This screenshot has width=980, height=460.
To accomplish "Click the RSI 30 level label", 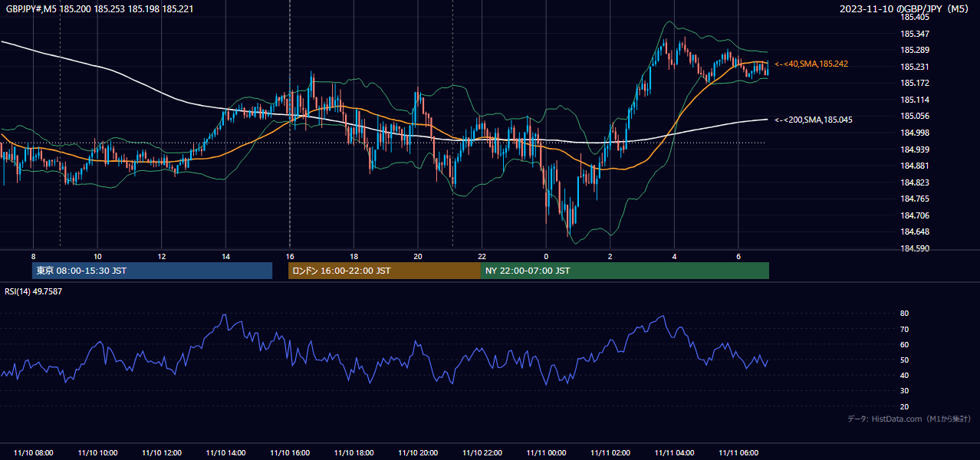I will [x=905, y=391].
